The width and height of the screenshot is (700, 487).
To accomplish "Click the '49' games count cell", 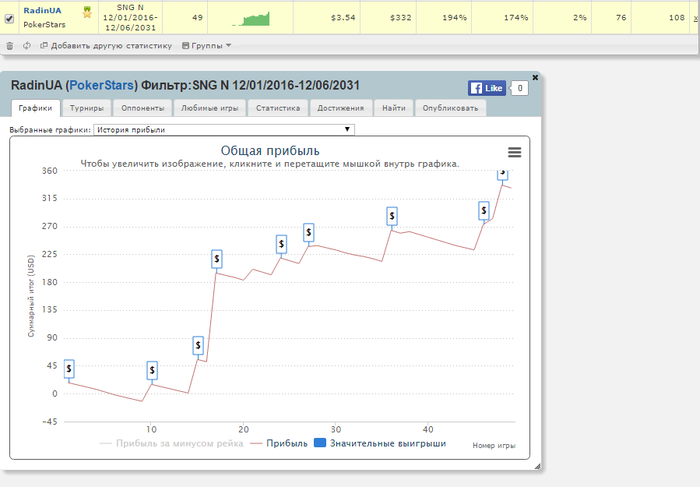I will (x=185, y=17).
